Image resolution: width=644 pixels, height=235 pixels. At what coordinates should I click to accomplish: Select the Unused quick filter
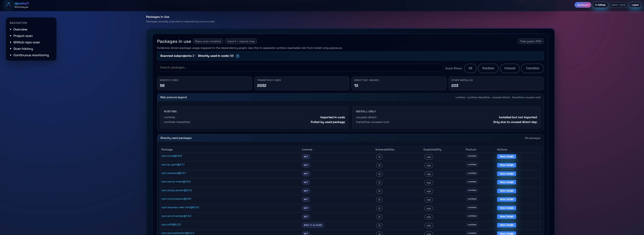[x=509, y=68]
